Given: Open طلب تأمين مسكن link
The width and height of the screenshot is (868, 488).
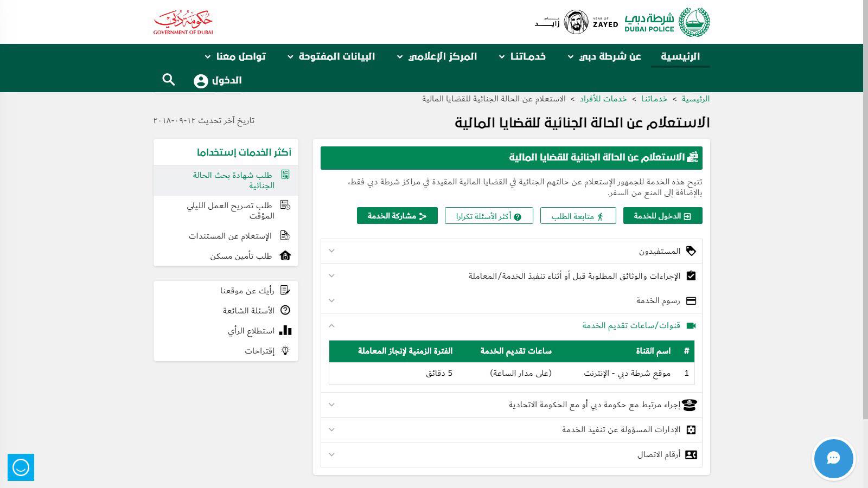Looking at the screenshot, I should pyautogui.click(x=241, y=256).
